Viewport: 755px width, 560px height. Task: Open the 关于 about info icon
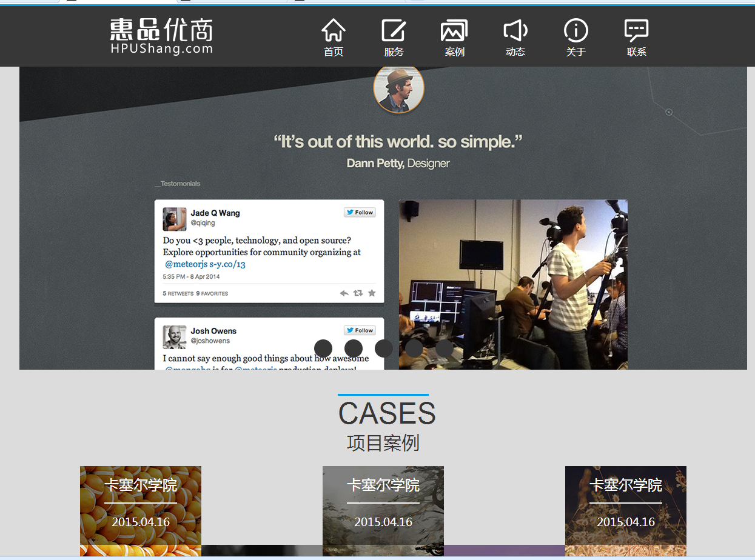pos(575,32)
